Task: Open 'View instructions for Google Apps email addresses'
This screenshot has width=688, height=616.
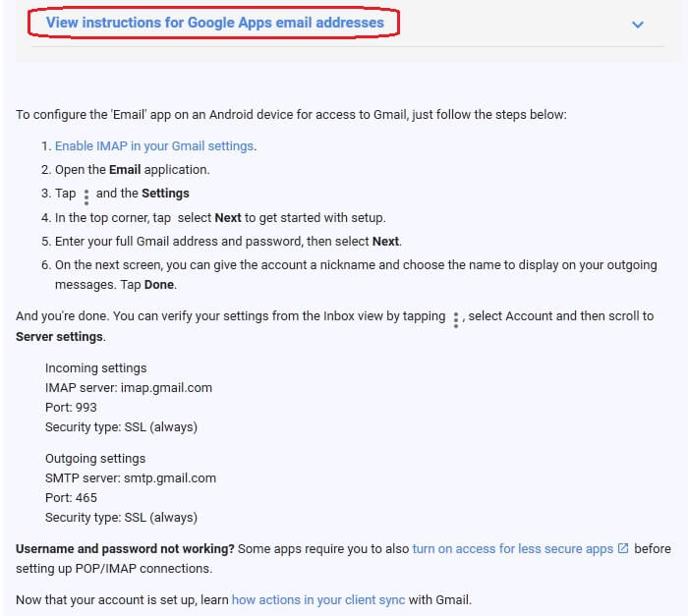Action: tap(214, 23)
